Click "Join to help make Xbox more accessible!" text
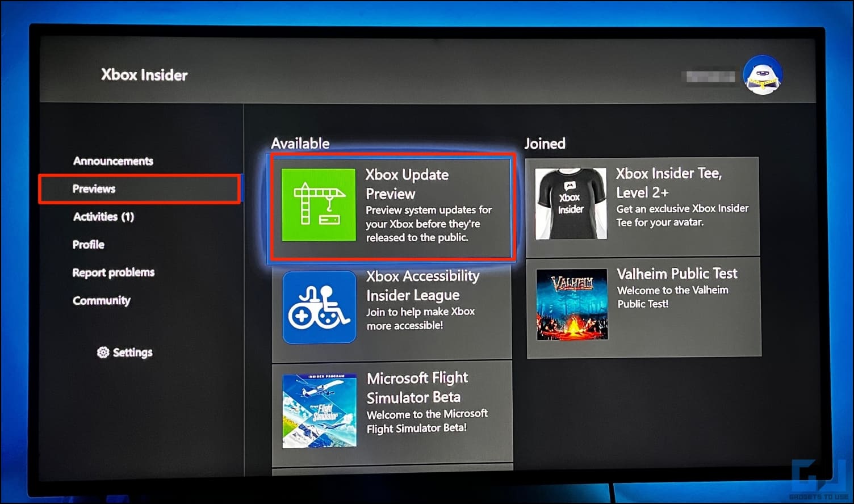 tap(421, 318)
